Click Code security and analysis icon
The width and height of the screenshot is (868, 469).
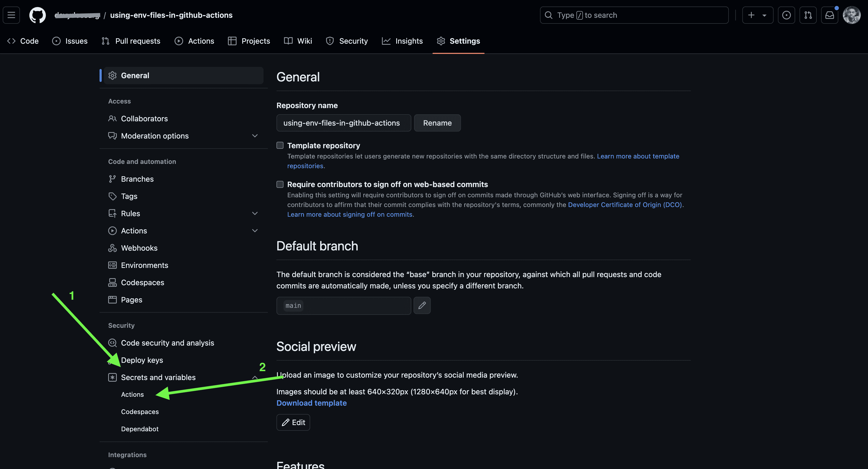pyautogui.click(x=112, y=343)
